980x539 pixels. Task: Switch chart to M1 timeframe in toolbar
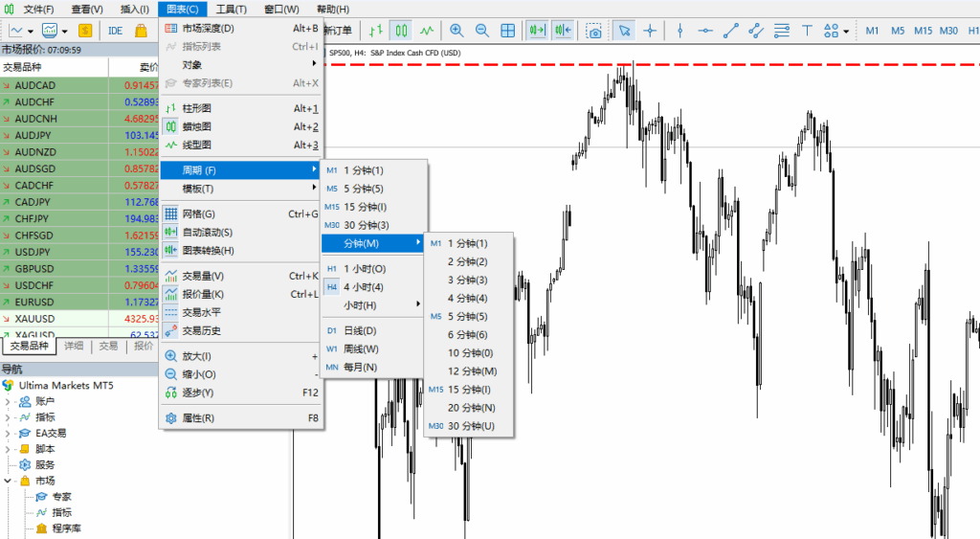click(872, 30)
